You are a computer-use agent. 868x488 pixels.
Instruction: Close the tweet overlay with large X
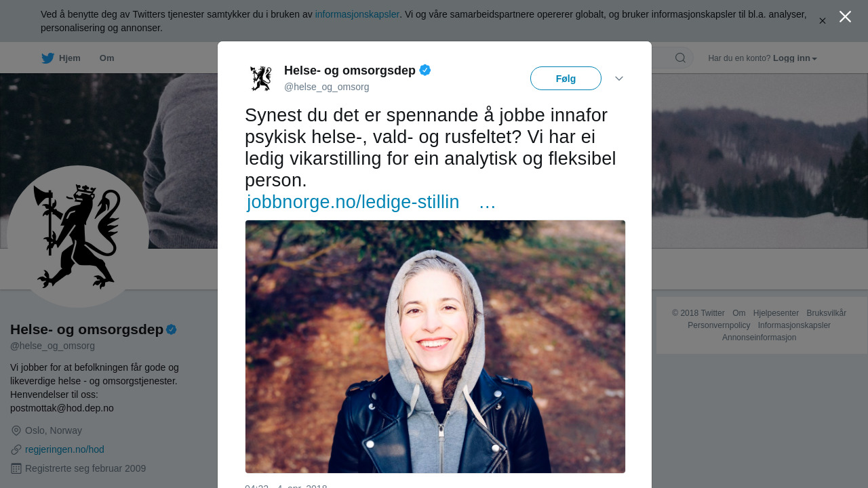pyautogui.click(x=845, y=16)
